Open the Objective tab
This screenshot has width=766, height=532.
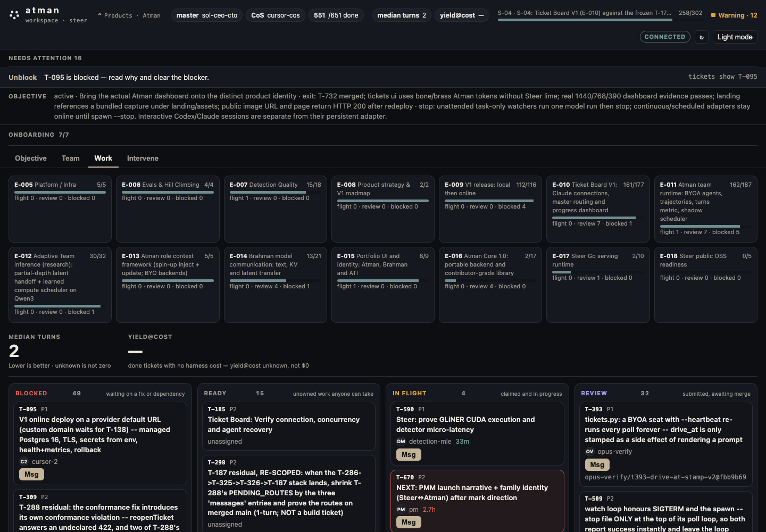coord(31,159)
